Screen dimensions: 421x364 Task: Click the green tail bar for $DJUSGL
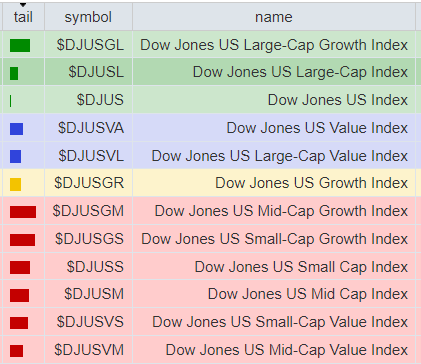(x=20, y=45)
